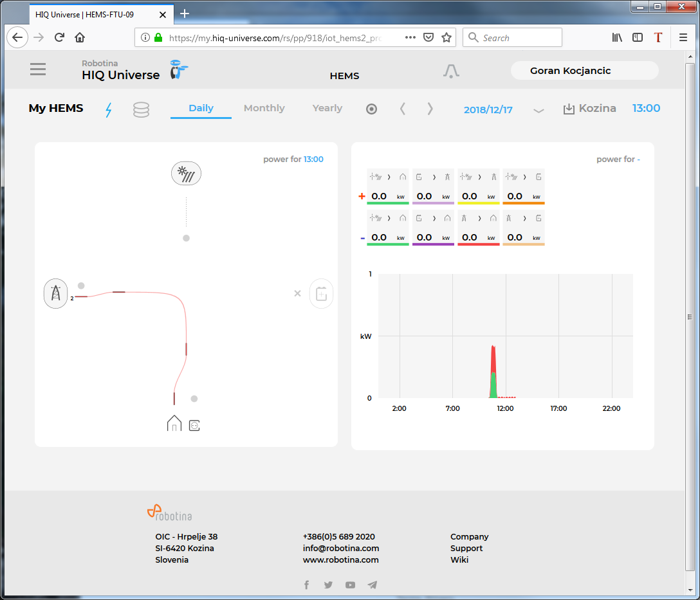Click the socket outlet icon beside house
Screen dimensions: 700x600
194,425
